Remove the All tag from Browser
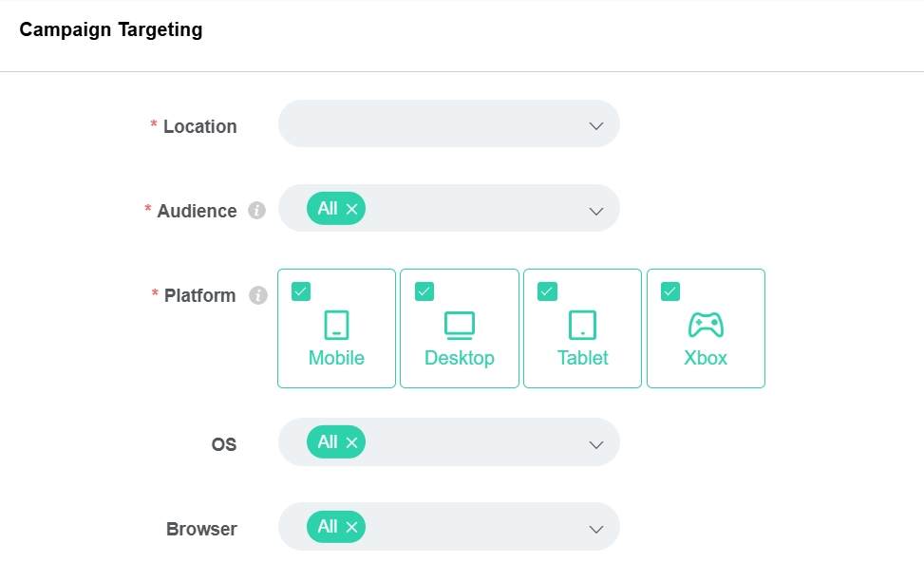924x581 pixels. coord(351,527)
